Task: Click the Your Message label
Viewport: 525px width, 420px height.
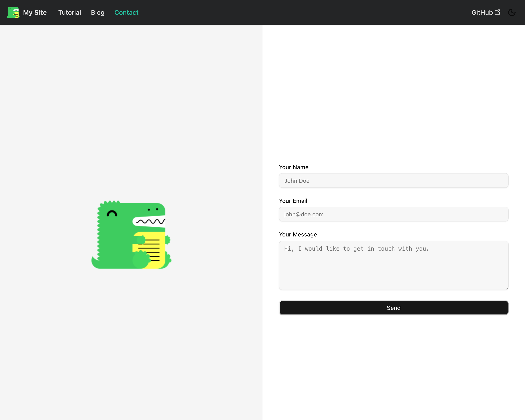Action: click(x=298, y=234)
